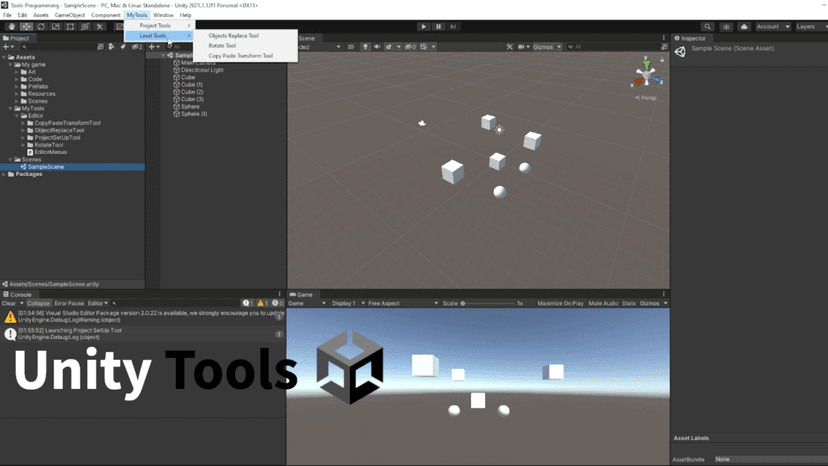This screenshot has width=828, height=466.
Task: Expand the RotateTool folder
Action: (23, 145)
